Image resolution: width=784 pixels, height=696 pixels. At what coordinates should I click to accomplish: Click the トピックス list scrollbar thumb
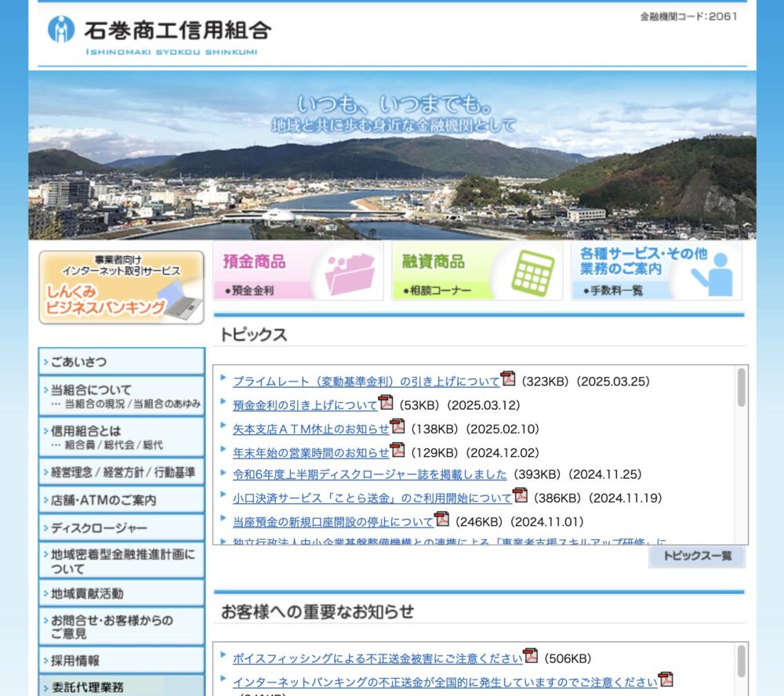click(741, 387)
